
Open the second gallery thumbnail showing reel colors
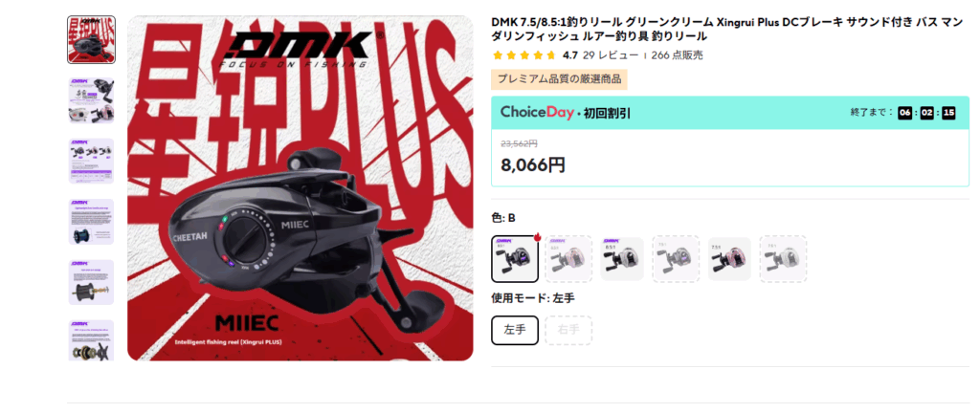pyautogui.click(x=91, y=100)
